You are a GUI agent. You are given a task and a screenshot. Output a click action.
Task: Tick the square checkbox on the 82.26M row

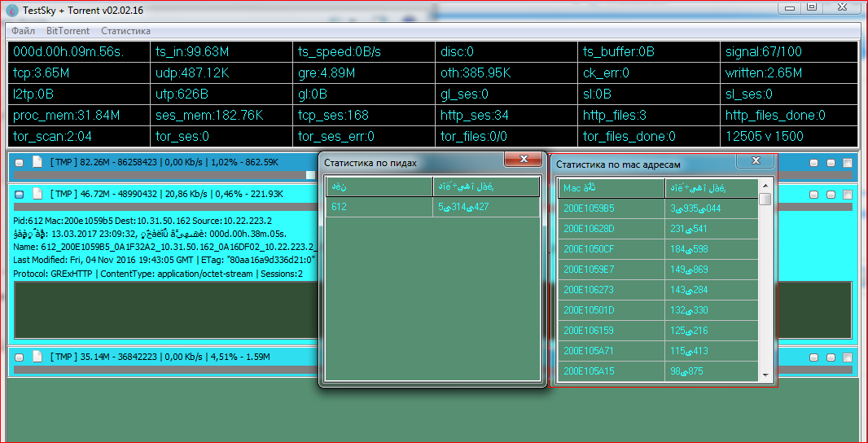pyautogui.click(x=848, y=163)
